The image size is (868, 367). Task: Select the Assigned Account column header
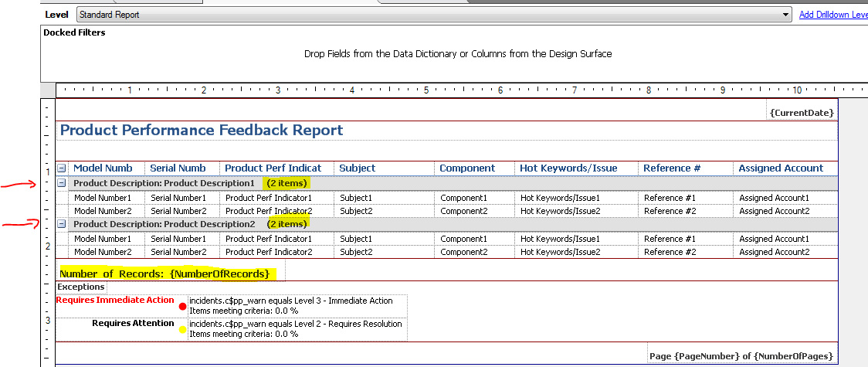(x=781, y=168)
